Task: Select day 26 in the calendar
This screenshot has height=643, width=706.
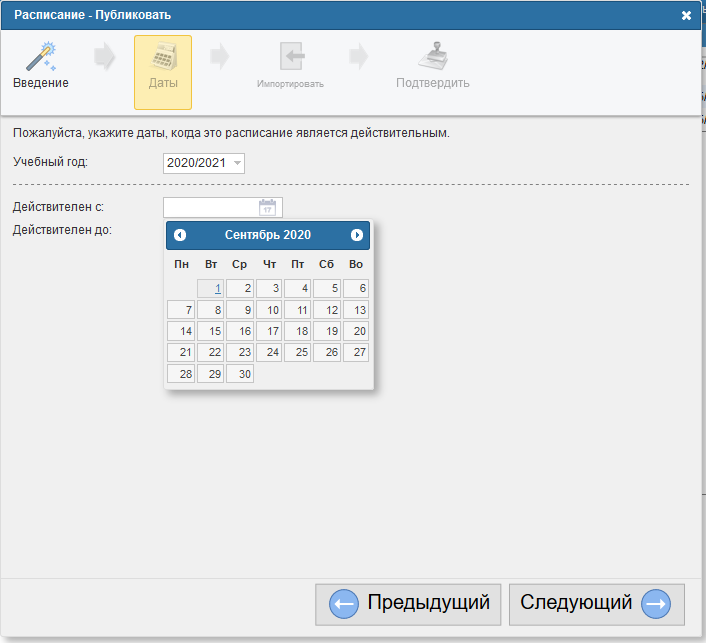Action: pyautogui.click(x=327, y=352)
